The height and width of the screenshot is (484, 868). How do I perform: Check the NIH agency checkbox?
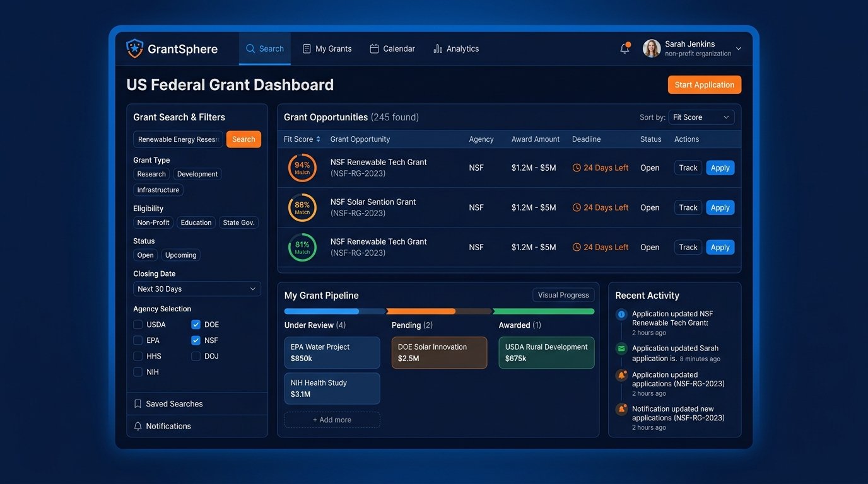[138, 372]
